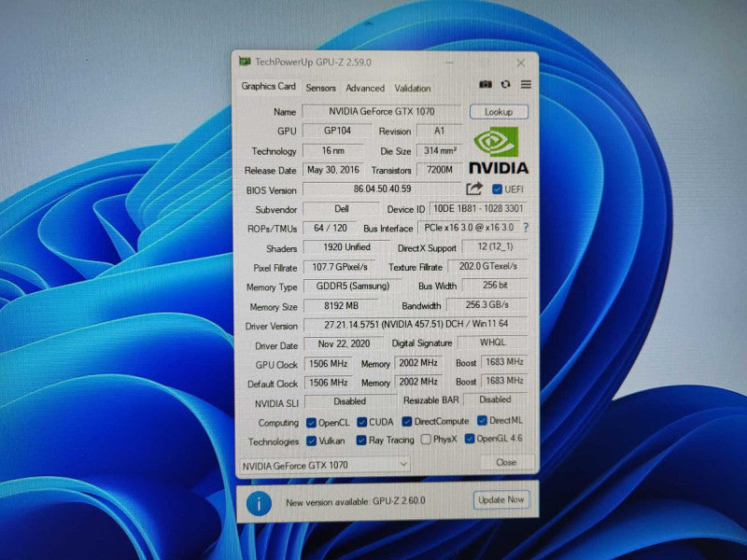The height and width of the screenshot is (560, 747).
Task: Toggle the Ray Tracing checkbox
Action: click(x=361, y=440)
